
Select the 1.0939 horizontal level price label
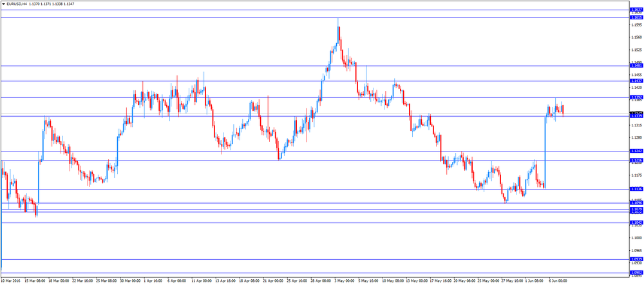pos(637,259)
